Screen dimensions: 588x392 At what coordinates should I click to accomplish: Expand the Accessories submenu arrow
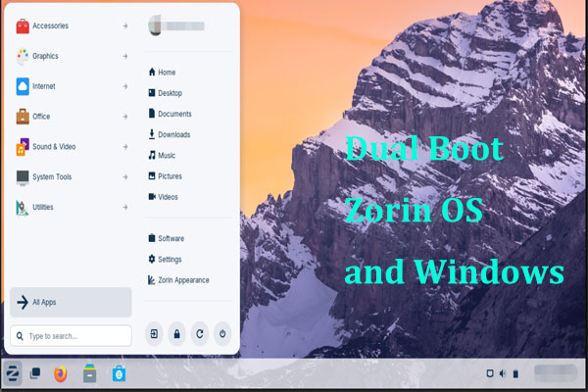(125, 25)
